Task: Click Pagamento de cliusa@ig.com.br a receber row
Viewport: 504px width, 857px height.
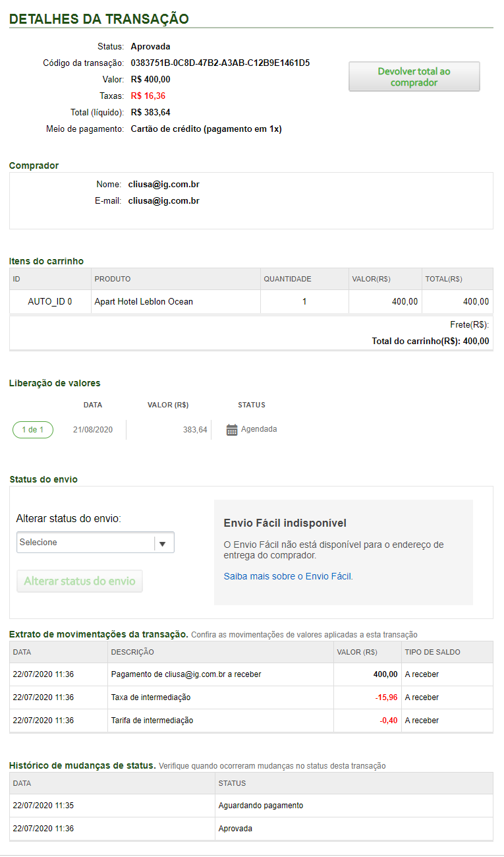Action: coord(186,674)
